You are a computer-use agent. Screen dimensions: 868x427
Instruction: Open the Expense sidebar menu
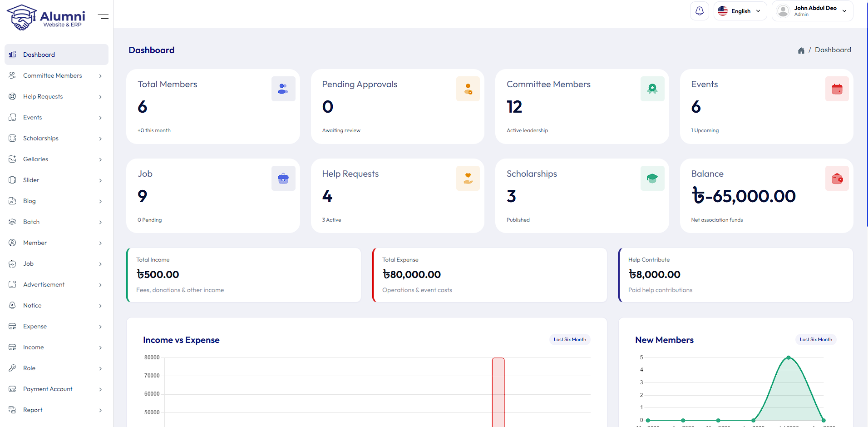pos(56,326)
